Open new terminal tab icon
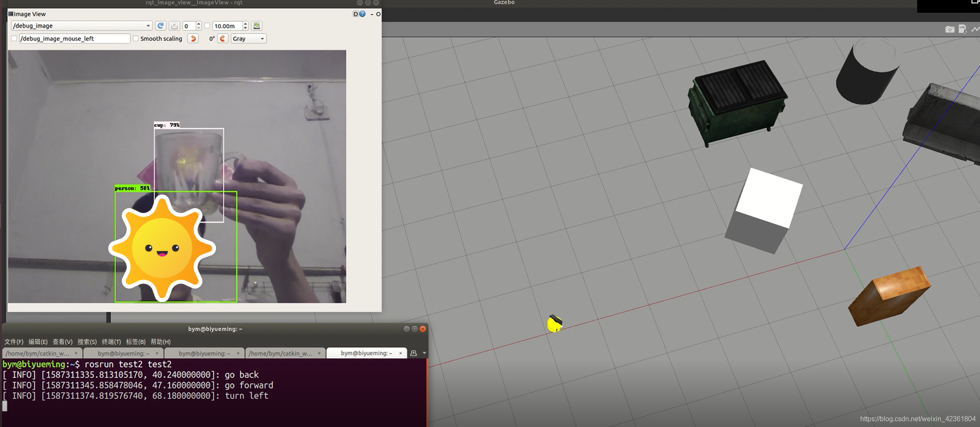Image resolution: width=980 pixels, height=427 pixels. [413, 353]
